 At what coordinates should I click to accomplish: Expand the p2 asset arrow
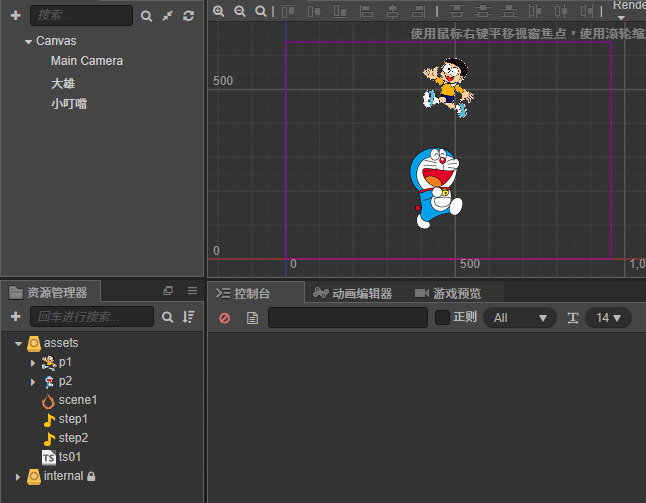pyautogui.click(x=33, y=382)
